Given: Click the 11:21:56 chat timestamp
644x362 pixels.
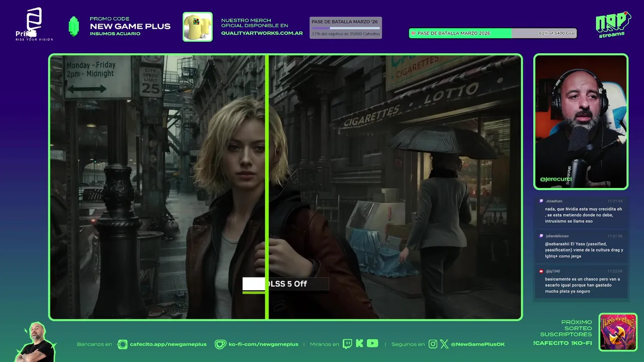Looking at the screenshot, I should 615,236.
